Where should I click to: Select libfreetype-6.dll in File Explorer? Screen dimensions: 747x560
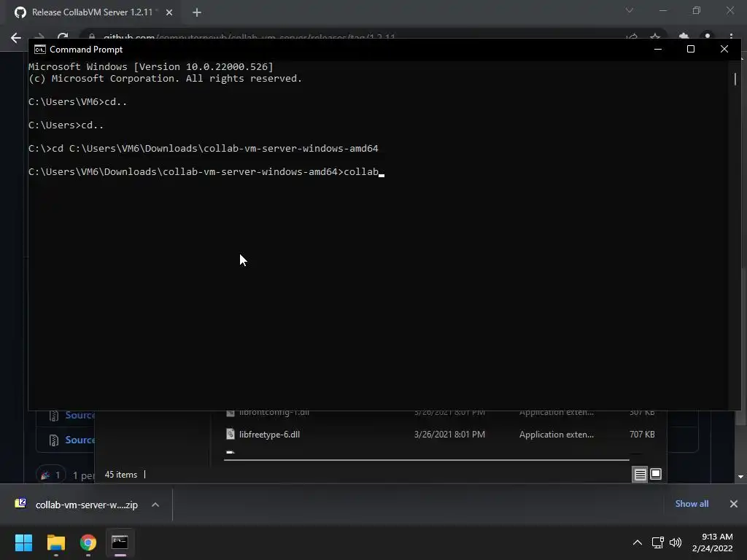[440, 435]
